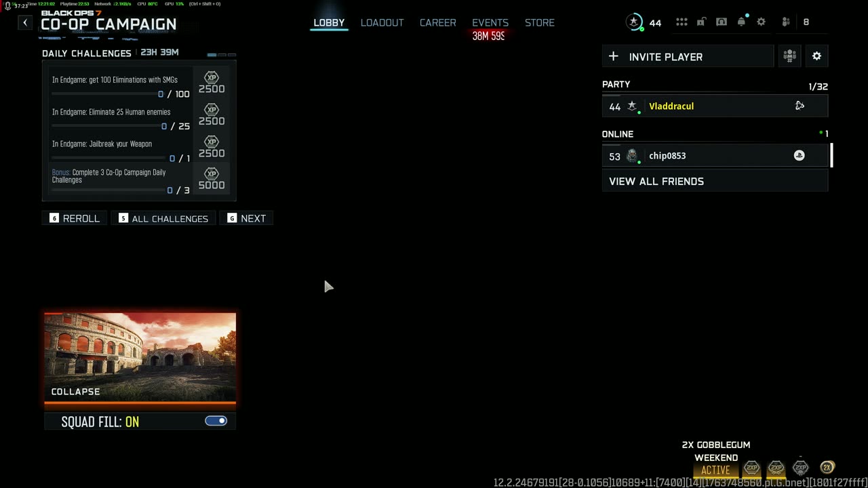Image resolution: width=868 pixels, height=488 pixels.
Task: Click 'In Endgame: Jailbreak your Weapon' text
Action: pyautogui.click(x=102, y=144)
